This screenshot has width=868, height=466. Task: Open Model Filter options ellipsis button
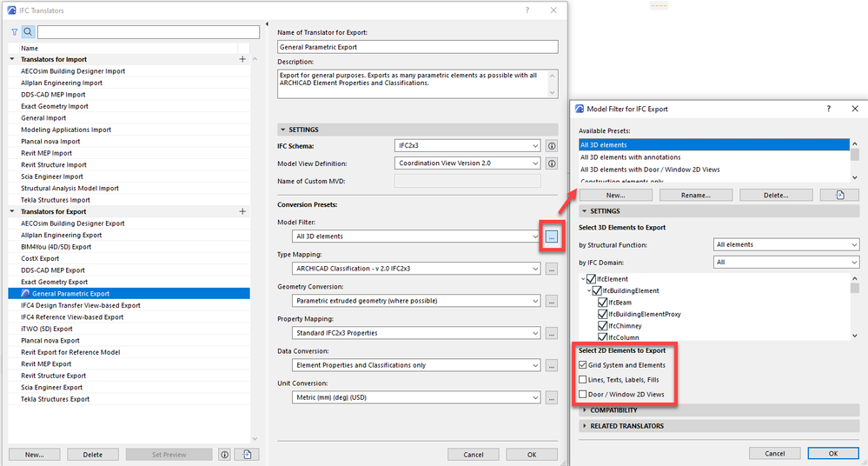point(552,237)
